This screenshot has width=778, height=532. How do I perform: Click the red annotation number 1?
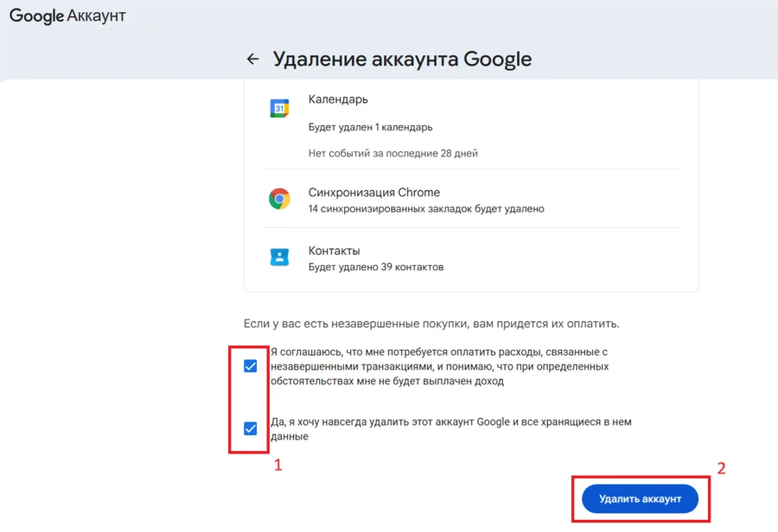[277, 465]
